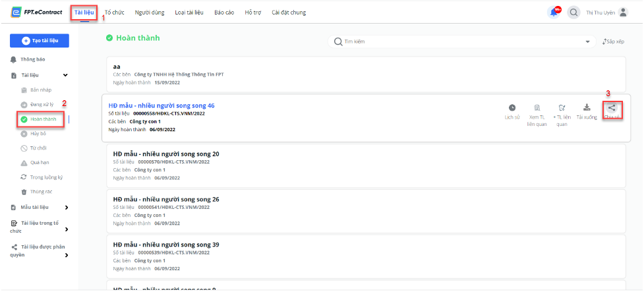
Task: Expand Tài liệu trong tổ chức section
Action: [x=67, y=229]
